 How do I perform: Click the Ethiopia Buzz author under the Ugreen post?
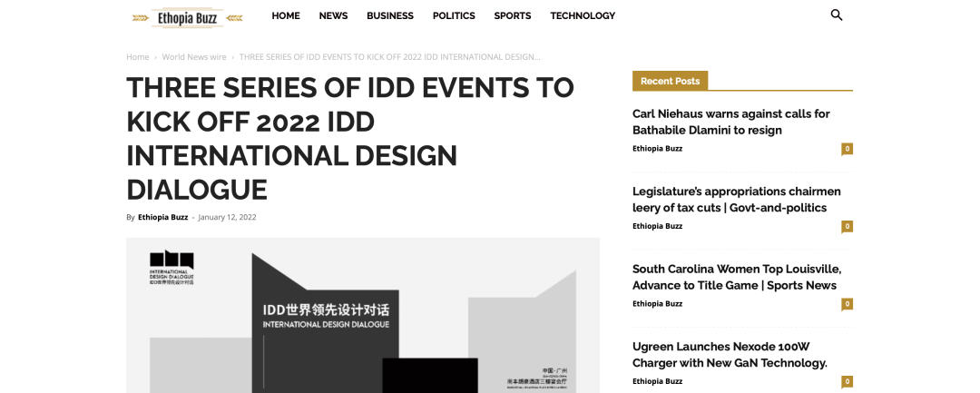tap(658, 381)
